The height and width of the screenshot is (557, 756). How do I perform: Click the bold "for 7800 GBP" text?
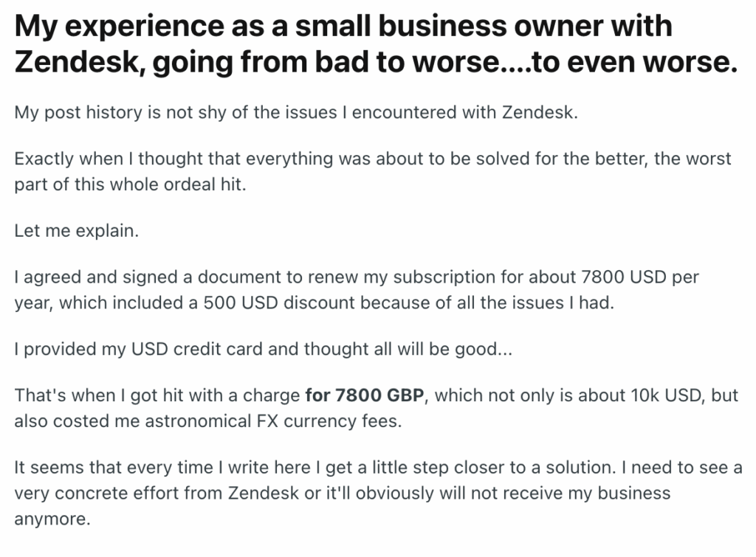click(x=364, y=395)
